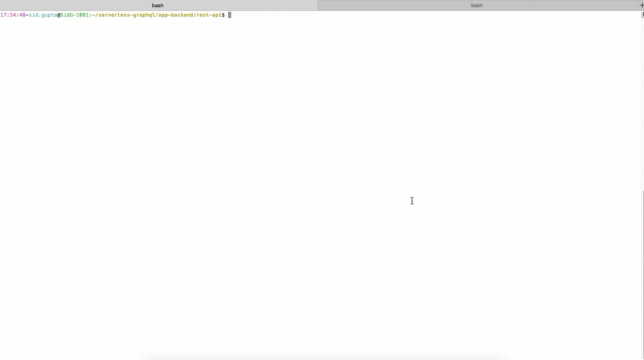Screen dimensions: 644x360
Task: Open a new tab with plus button
Action: [641, 5]
